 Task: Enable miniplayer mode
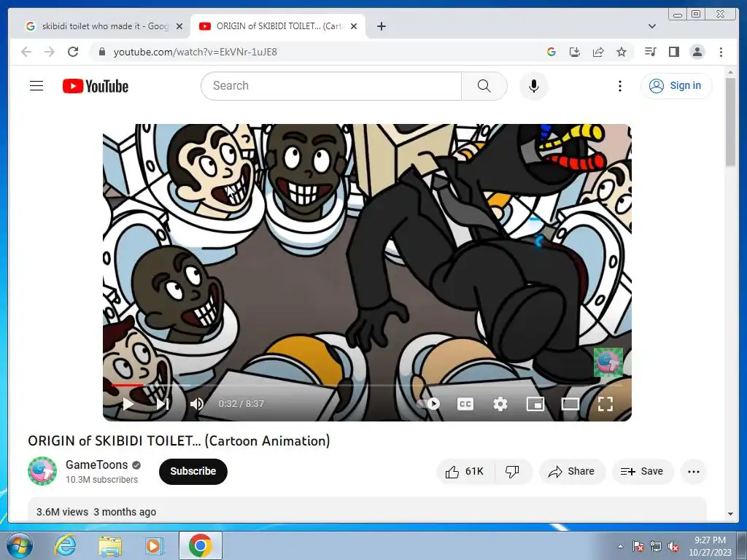coord(535,404)
